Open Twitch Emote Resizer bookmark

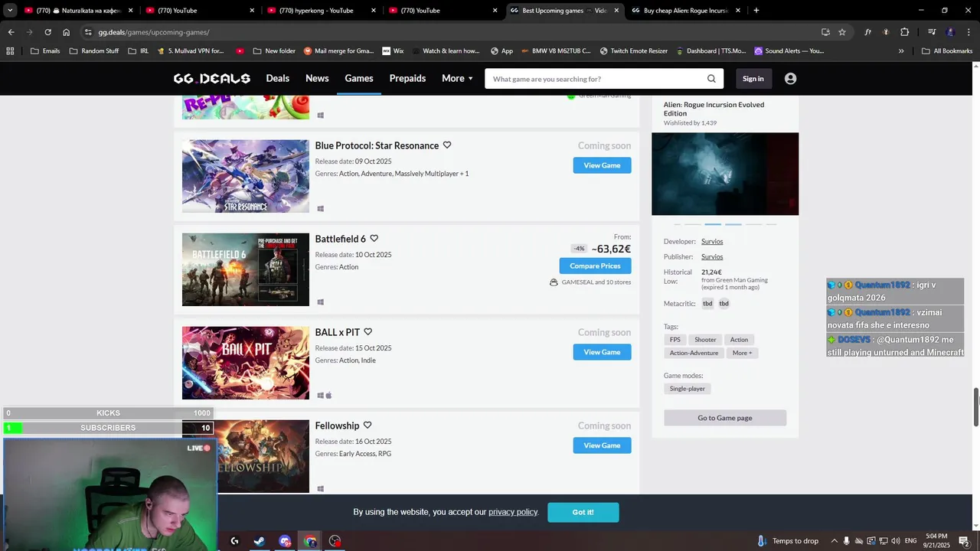[x=635, y=51]
